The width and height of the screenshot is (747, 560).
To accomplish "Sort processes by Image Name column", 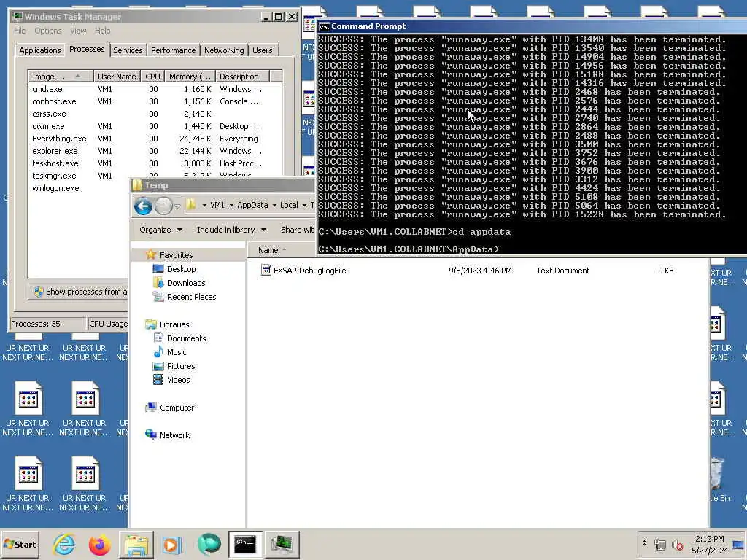I will (61, 76).
